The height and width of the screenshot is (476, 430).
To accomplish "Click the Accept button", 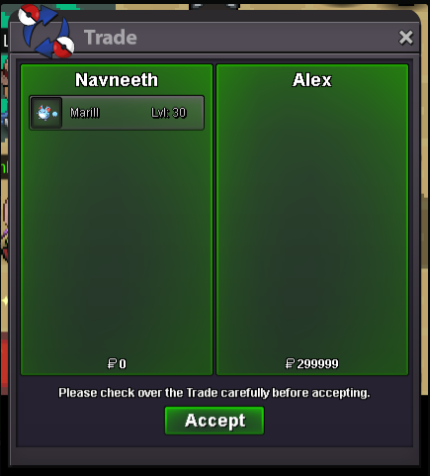I will tap(214, 420).
